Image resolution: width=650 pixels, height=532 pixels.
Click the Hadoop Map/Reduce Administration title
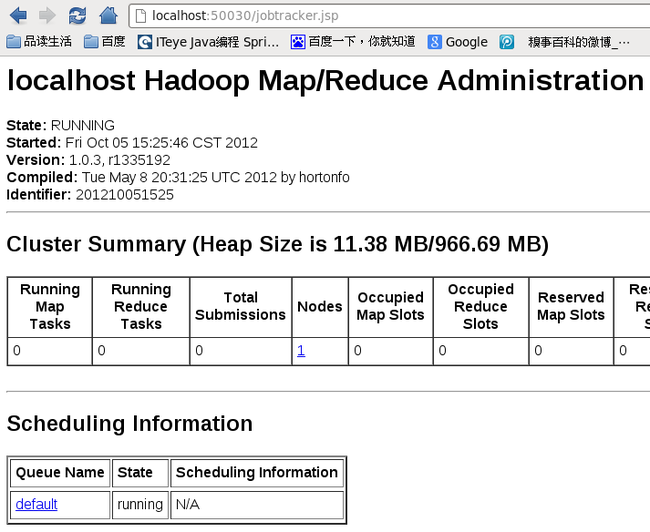[x=326, y=80]
